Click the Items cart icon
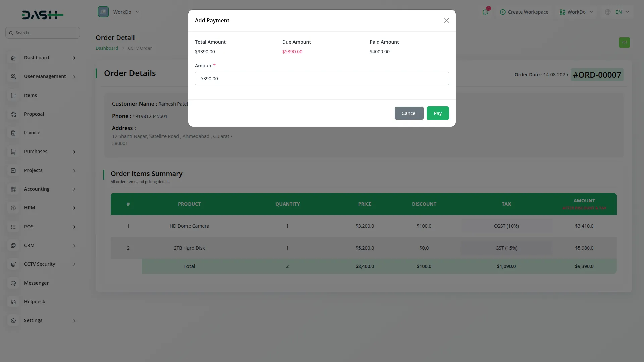Image resolution: width=644 pixels, height=362 pixels. coord(13,96)
